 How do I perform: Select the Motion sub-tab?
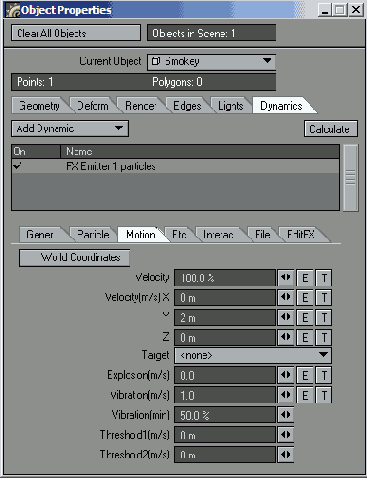point(141,235)
